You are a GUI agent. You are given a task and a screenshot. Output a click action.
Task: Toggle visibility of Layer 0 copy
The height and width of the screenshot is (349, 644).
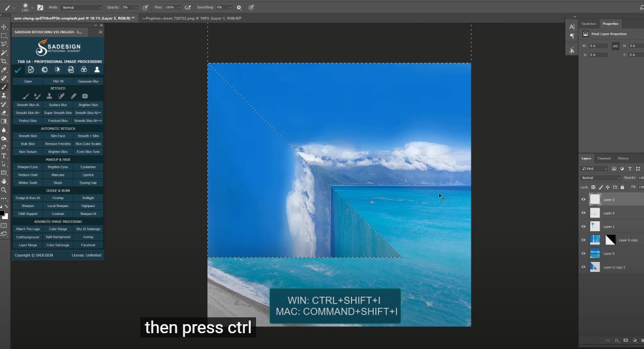coord(583,240)
